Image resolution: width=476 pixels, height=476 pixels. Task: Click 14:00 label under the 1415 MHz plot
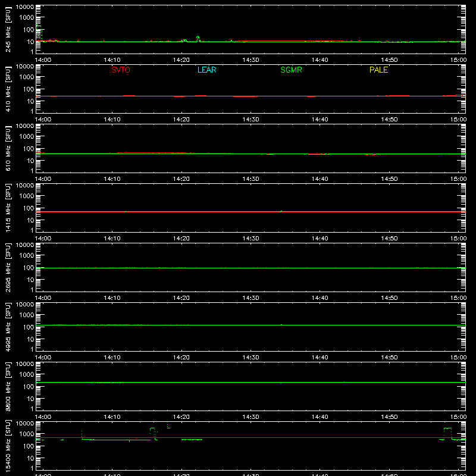[43, 239]
